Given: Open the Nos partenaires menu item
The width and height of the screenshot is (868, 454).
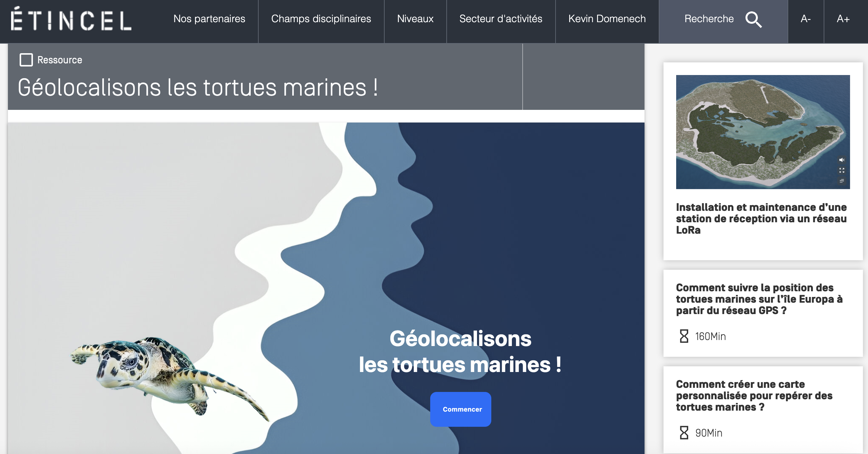Looking at the screenshot, I should pyautogui.click(x=209, y=19).
